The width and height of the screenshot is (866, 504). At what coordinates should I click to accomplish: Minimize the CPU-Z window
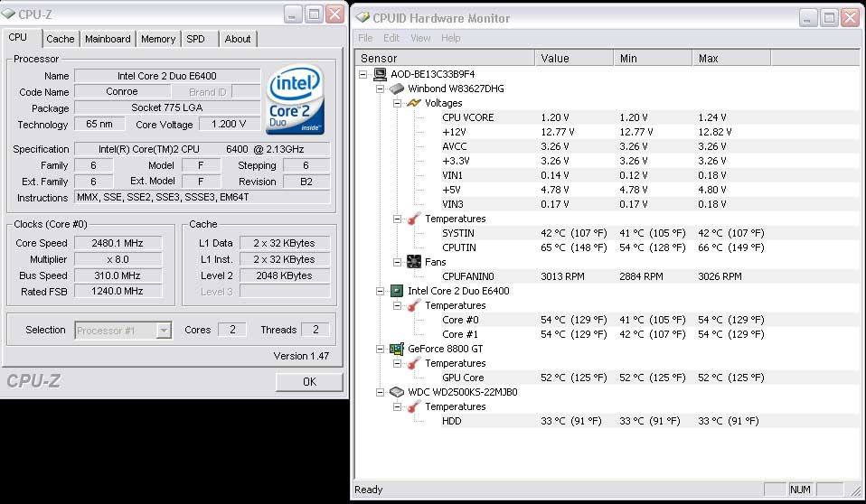coord(293,14)
